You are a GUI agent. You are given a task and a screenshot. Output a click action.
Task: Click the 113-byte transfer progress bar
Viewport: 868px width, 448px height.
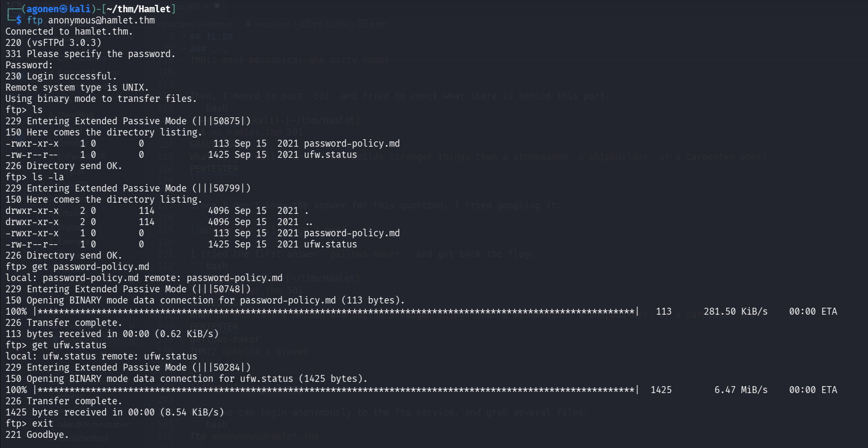[x=336, y=311]
